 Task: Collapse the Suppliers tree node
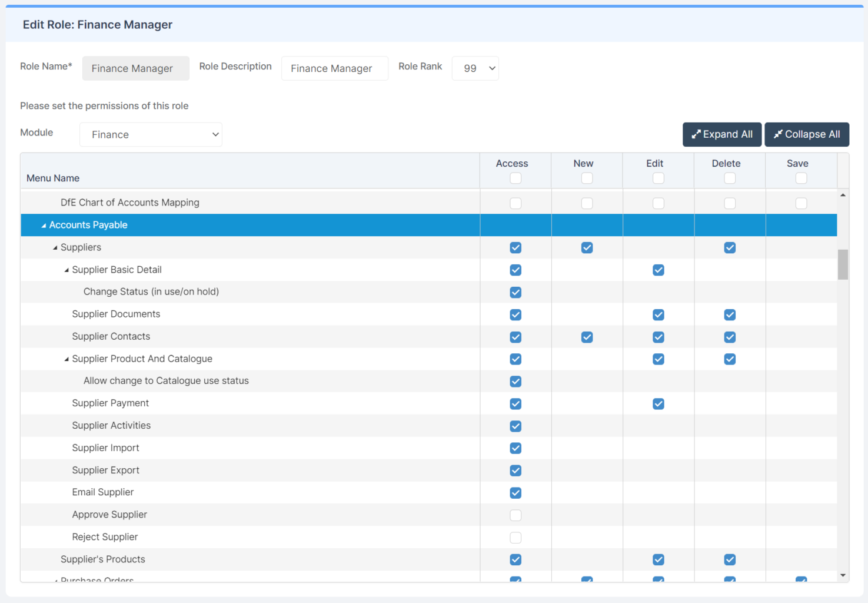(x=55, y=248)
